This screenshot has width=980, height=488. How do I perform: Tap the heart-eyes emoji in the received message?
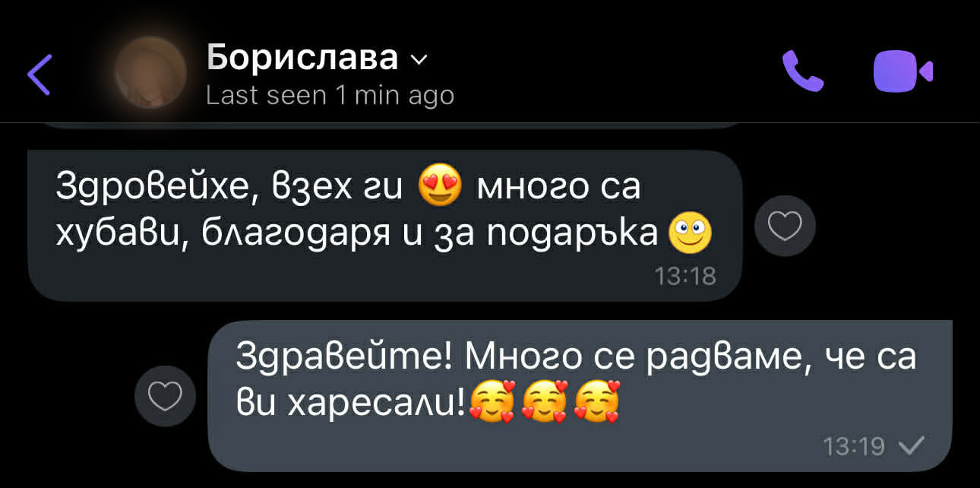[440, 187]
